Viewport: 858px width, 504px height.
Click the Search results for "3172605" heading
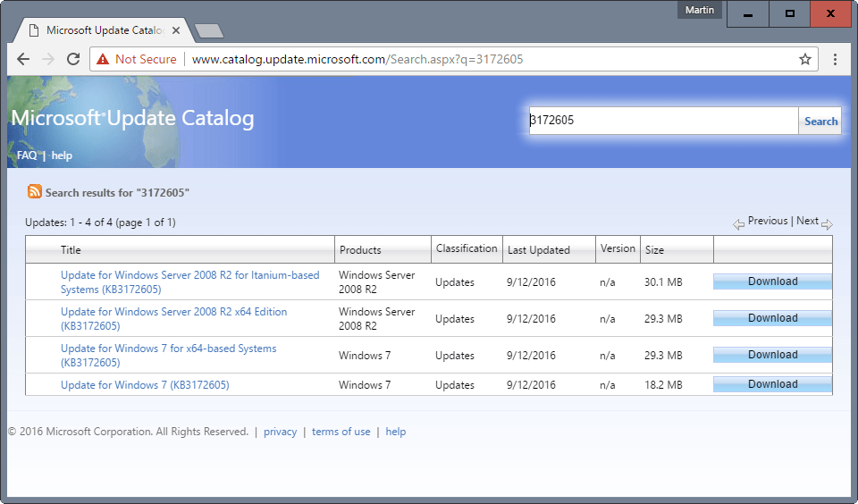(x=117, y=193)
